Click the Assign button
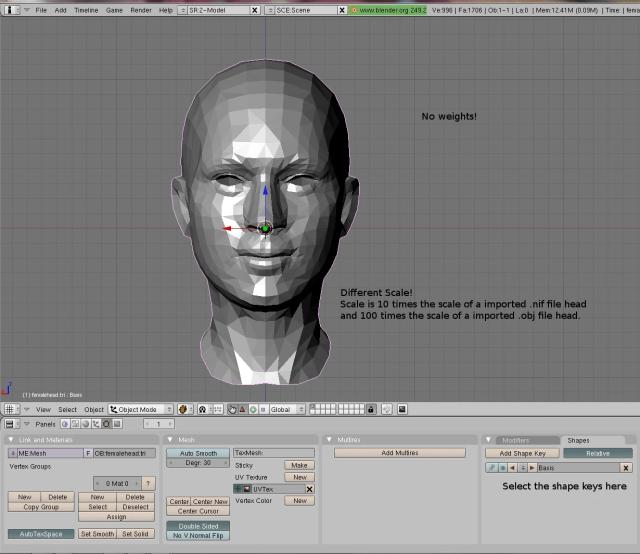This screenshot has width=640, height=554. (x=116, y=517)
